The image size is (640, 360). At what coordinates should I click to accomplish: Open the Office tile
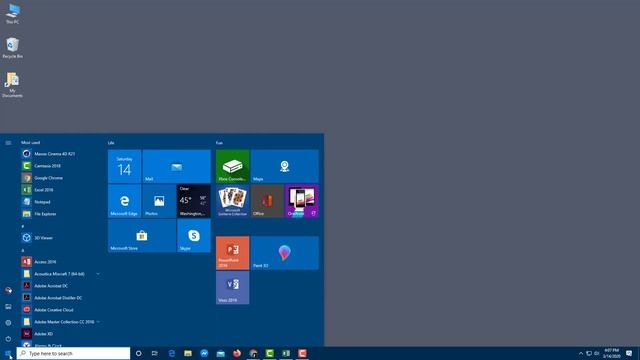(267, 201)
